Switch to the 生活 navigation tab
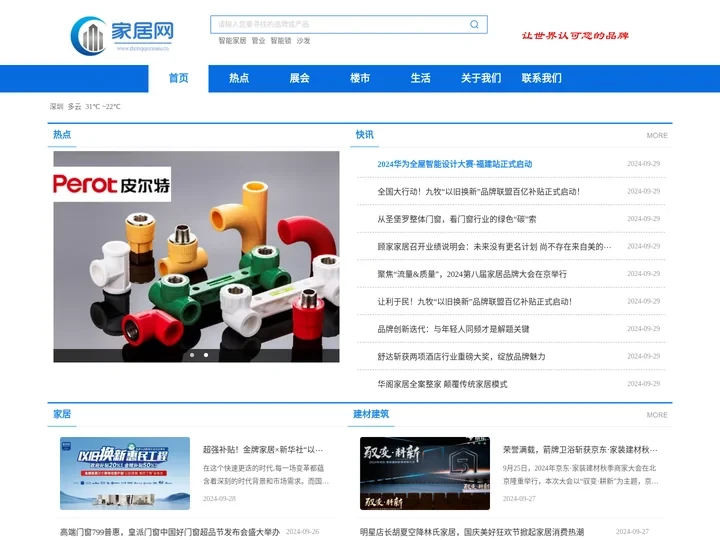This screenshot has height=540, width=720. click(421, 79)
